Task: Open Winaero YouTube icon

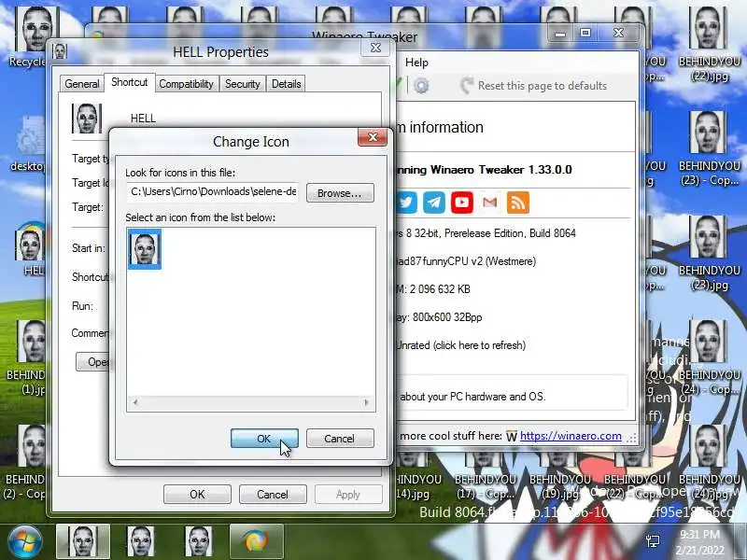Action: pos(462,203)
